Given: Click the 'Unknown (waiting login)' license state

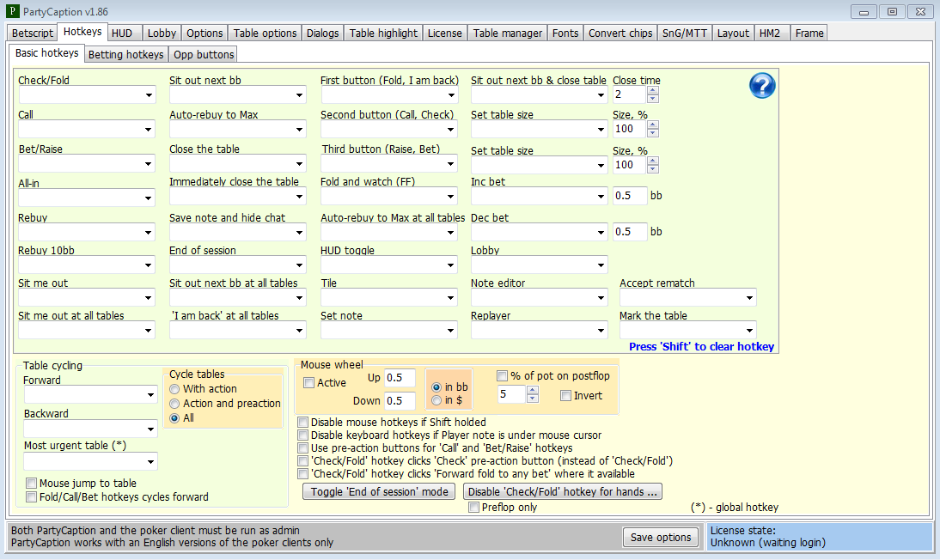Looking at the screenshot, I should pyautogui.click(x=768, y=543).
